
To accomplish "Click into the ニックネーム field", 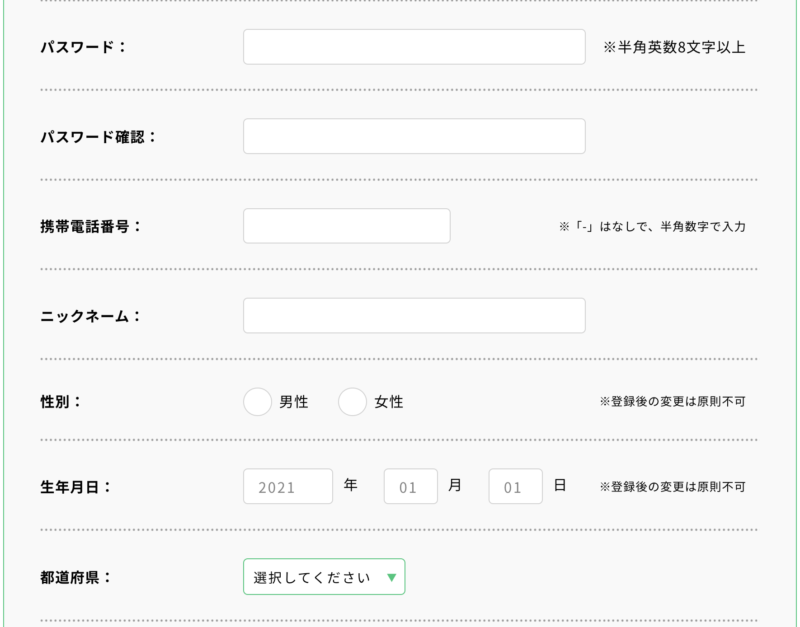I will click(414, 316).
